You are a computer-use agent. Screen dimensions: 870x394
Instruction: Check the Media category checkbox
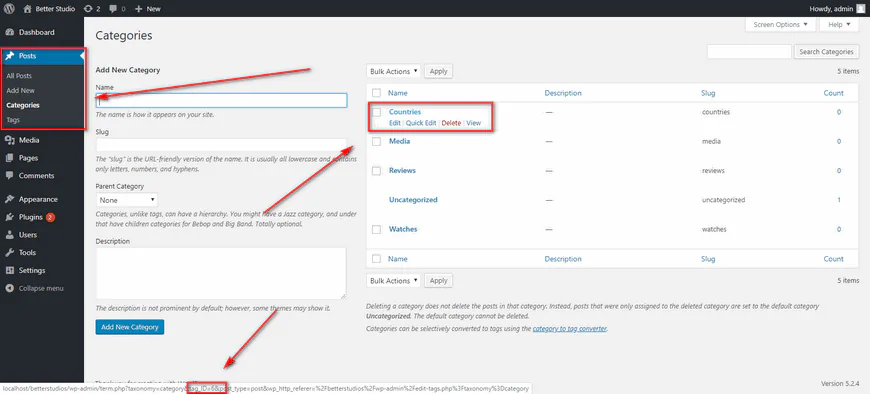pyautogui.click(x=377, y=142)
